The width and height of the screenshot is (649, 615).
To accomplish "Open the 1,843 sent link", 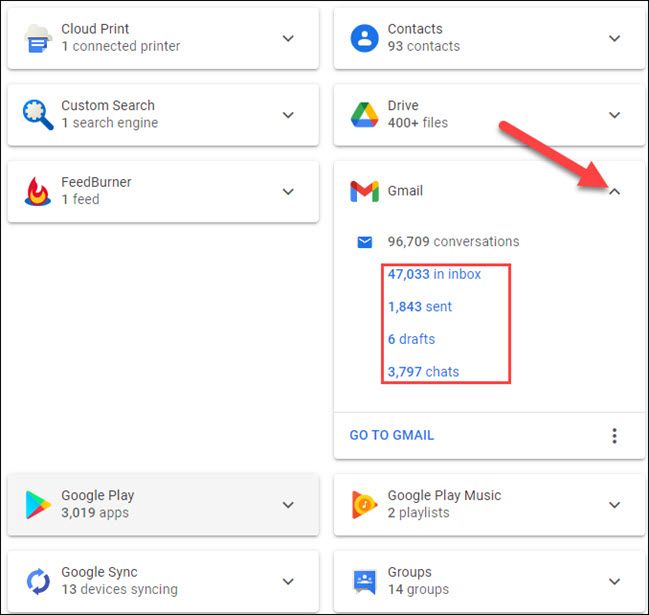I will (420, 307).
